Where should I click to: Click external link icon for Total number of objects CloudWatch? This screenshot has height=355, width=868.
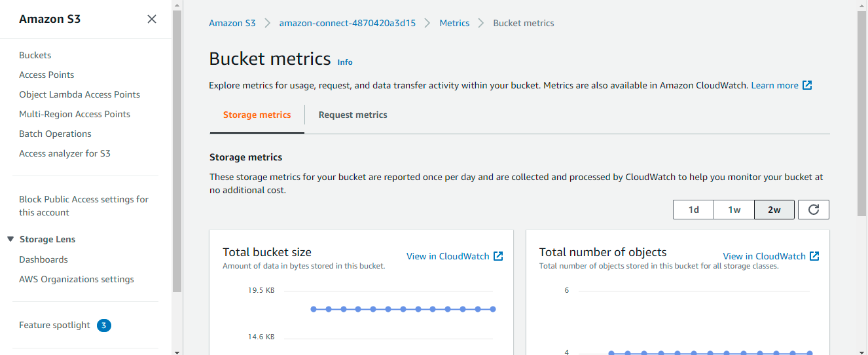(x=814, y=256)
